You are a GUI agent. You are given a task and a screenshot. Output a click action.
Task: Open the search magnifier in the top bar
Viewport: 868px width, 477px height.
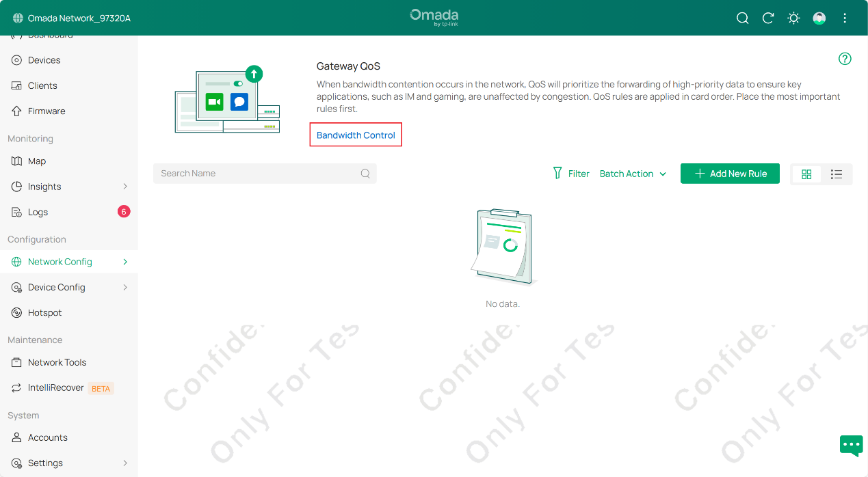pos(742,18)
